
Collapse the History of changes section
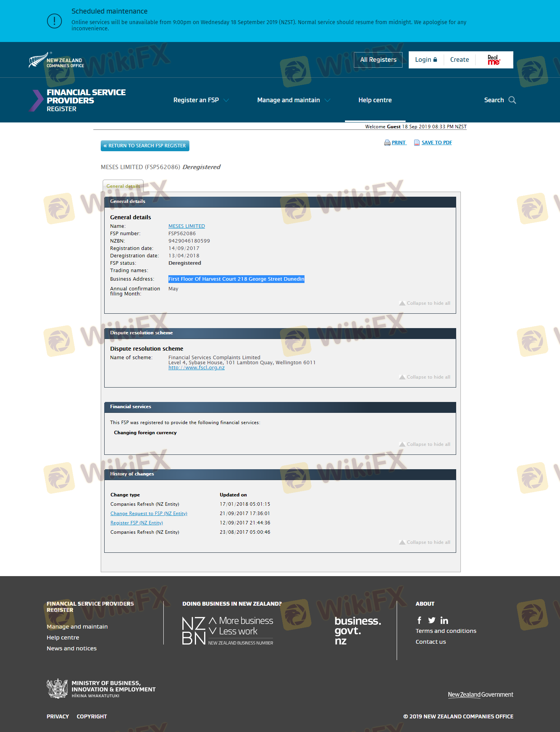click(x=425, y=542)
